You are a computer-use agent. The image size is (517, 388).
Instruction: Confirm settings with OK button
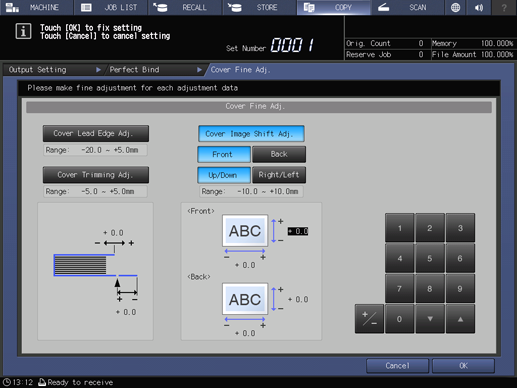pyautogui.click(x=463, y=366)
